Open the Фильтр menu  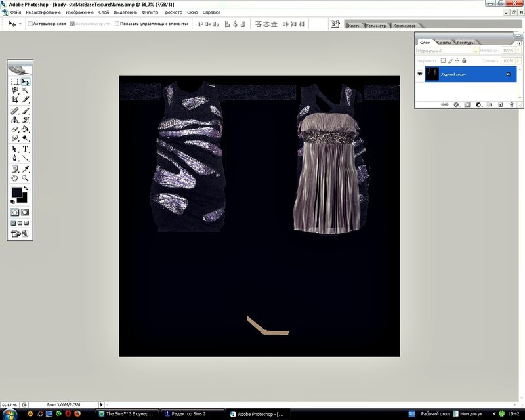point(150,12)
